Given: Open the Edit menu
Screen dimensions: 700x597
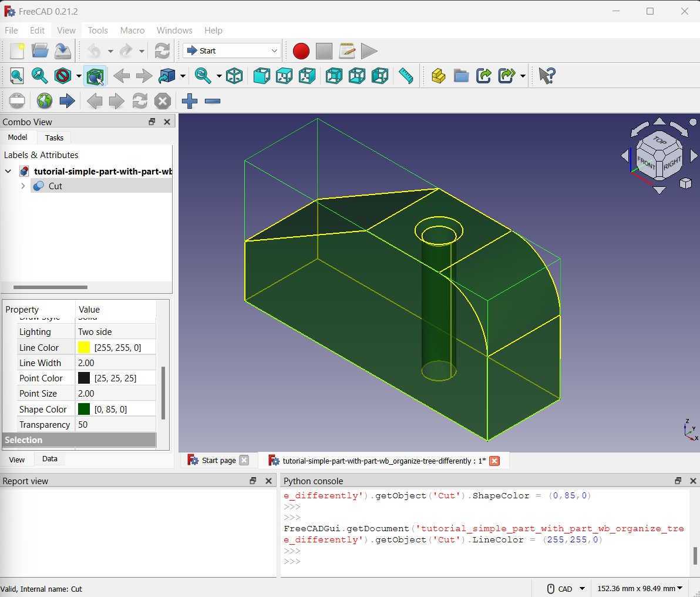Looking at the screenshot, I should (x=37, y=31).
